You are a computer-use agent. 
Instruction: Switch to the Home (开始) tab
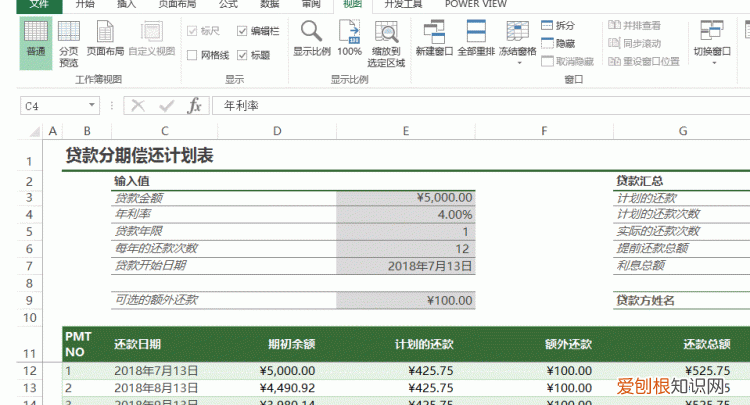click(85, 5)
